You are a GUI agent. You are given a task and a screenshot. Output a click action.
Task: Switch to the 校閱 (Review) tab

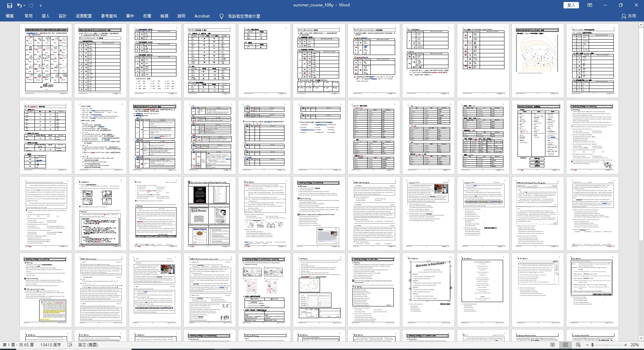(147, 16)
